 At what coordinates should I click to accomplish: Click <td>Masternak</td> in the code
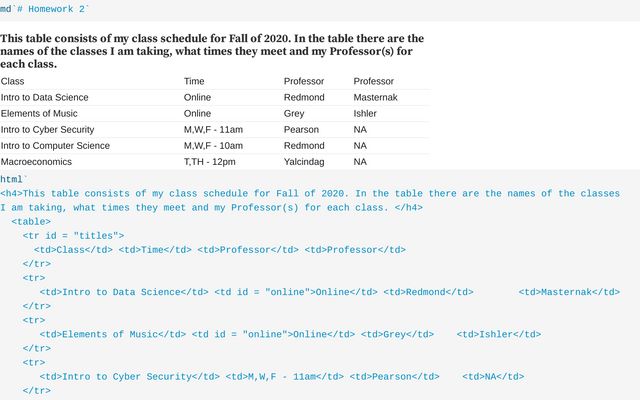569,292
